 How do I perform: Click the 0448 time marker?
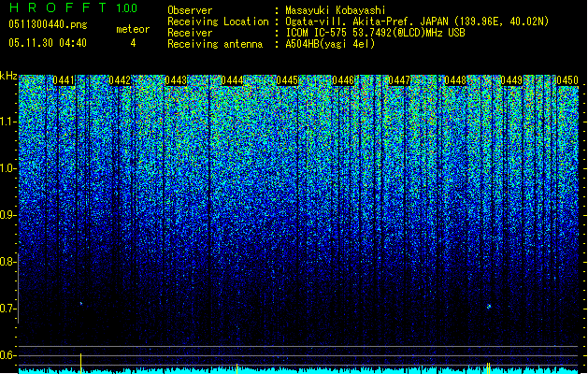(x=455, y=80)
